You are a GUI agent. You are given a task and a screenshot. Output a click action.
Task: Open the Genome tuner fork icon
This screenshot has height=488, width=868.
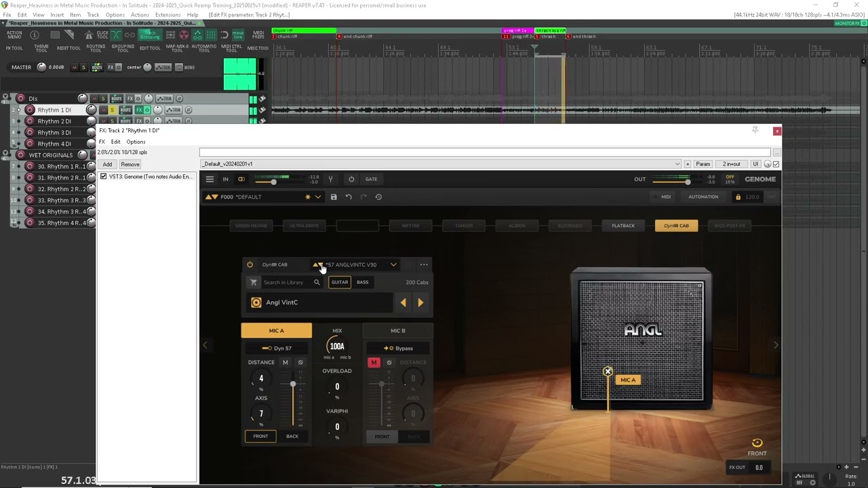(330, 179)
